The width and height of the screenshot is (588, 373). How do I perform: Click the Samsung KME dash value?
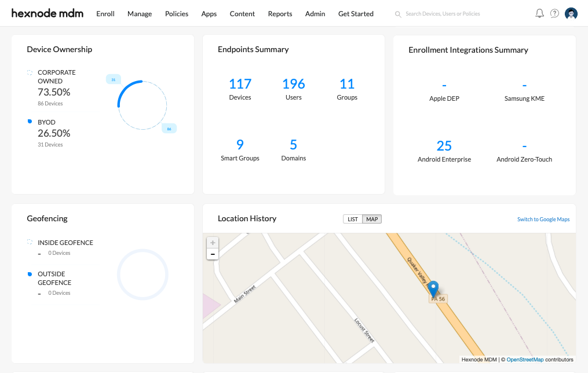524,86
